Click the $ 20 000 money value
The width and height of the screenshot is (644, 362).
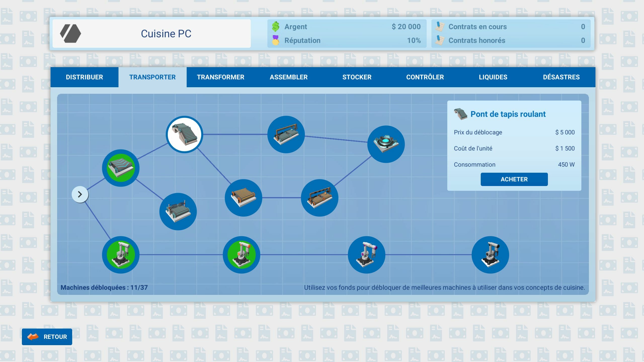tap(406, 27)
